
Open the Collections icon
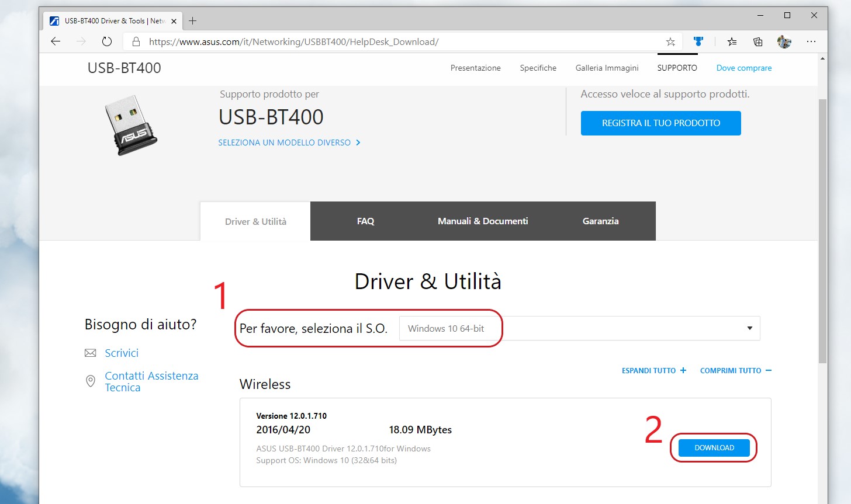point(757,41)
